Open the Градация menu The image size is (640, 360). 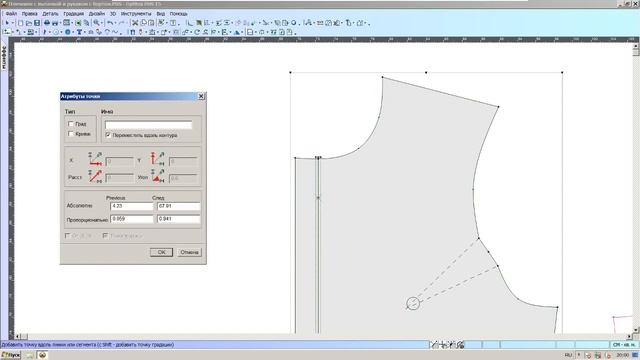coord(73,13)
